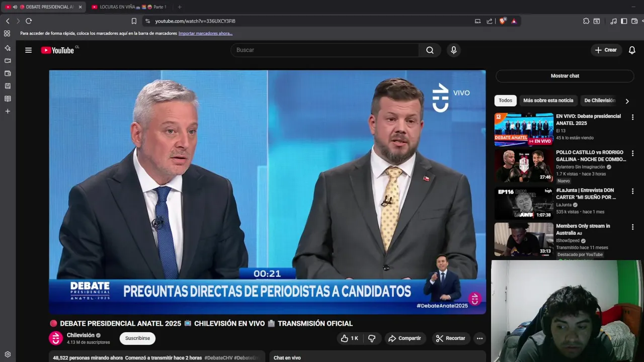
Task: Select the Todos filter chip
Action: (505, 101)
